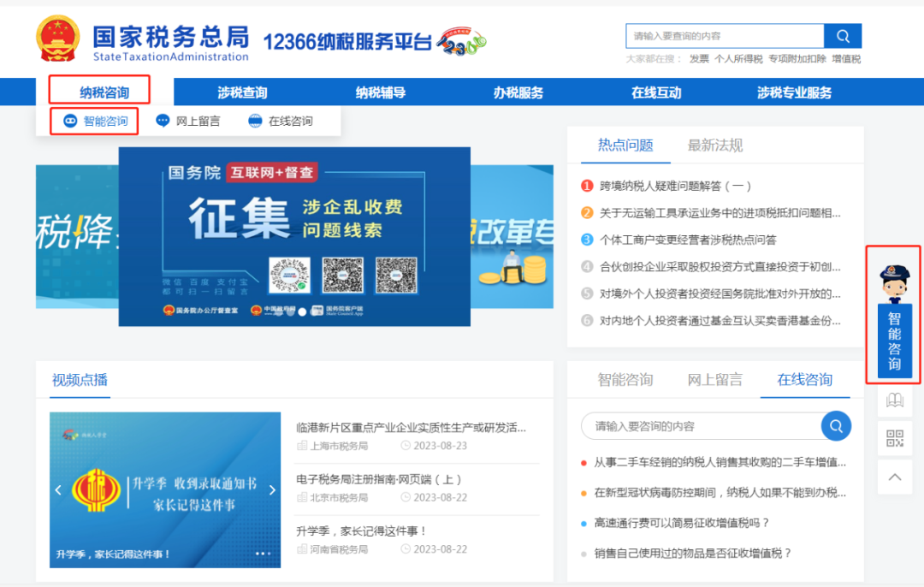Click the book icon in the side toolbar

(895, 400)
